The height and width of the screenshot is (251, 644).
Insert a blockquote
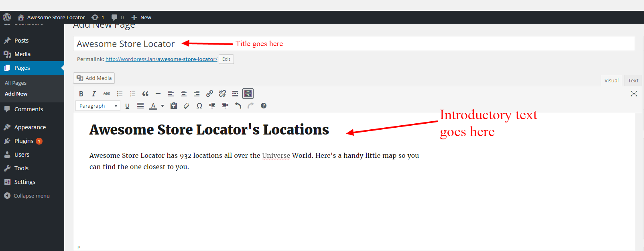[x=145, y=94]
